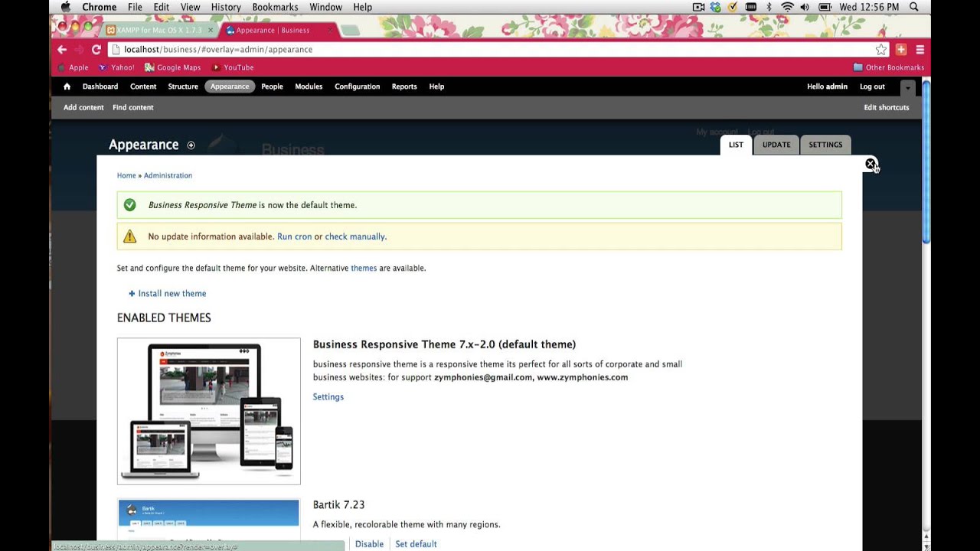Click the volume icon in menu bar

tap(805, 7)
